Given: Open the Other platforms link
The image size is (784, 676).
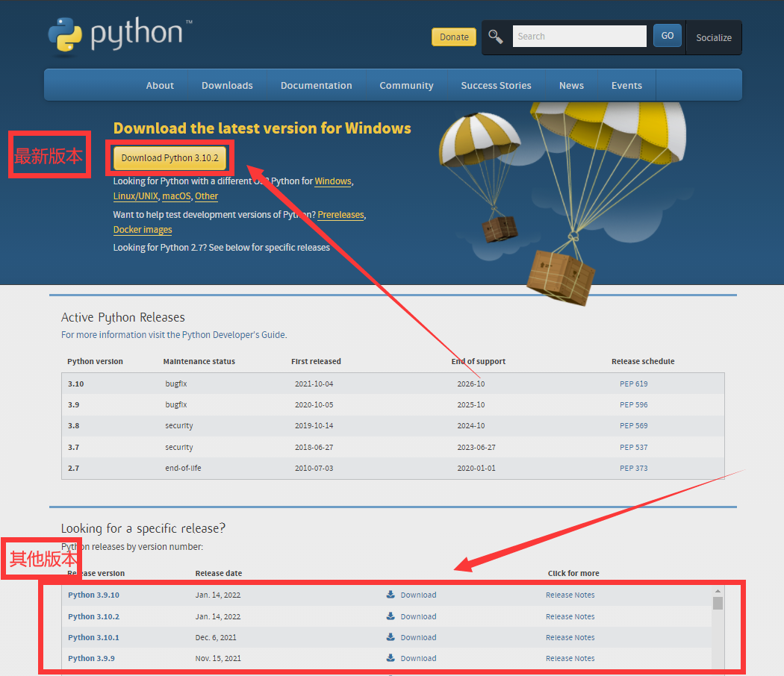Looking at the screenshot, I should tap(207, 196).
